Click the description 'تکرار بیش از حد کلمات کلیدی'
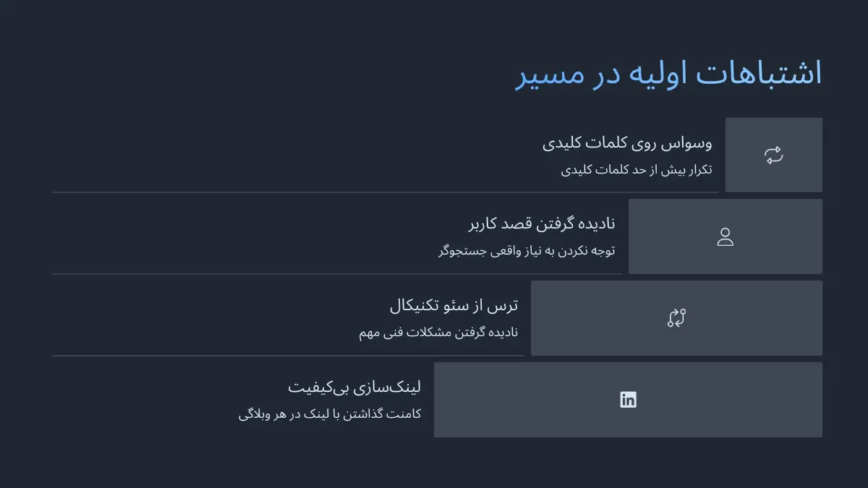 tap(637, 170)
